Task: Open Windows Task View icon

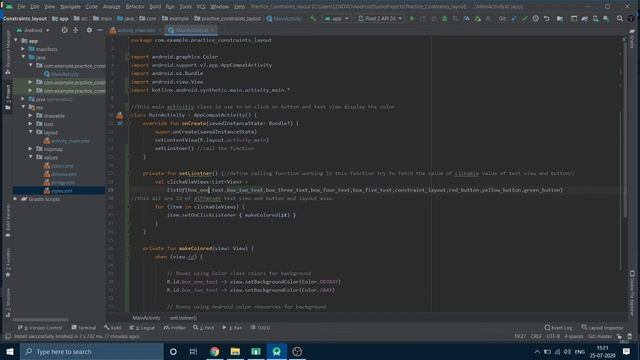Action: (x=193, y=351)
